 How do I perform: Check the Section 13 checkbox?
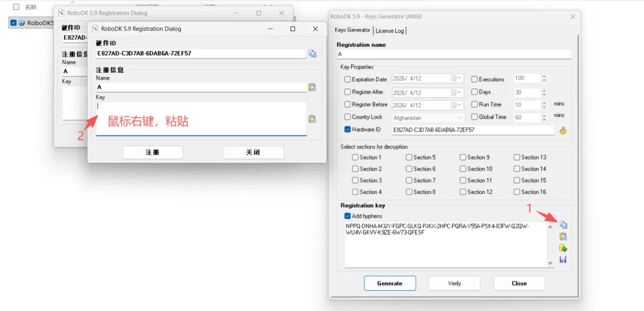tap(516, 157)
